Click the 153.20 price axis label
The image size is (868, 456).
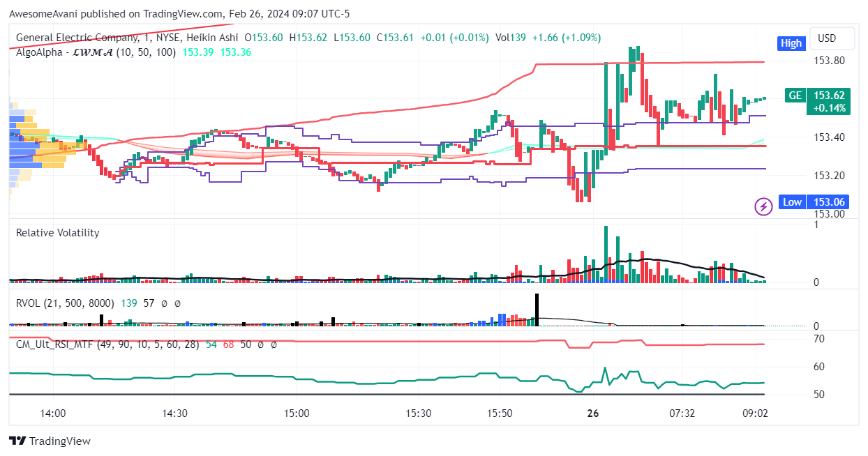pyautogui.click(x=829, y=176)
